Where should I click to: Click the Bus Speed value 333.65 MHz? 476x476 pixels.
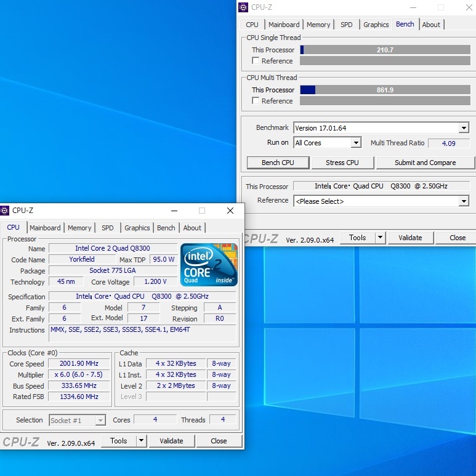point(79,385)
